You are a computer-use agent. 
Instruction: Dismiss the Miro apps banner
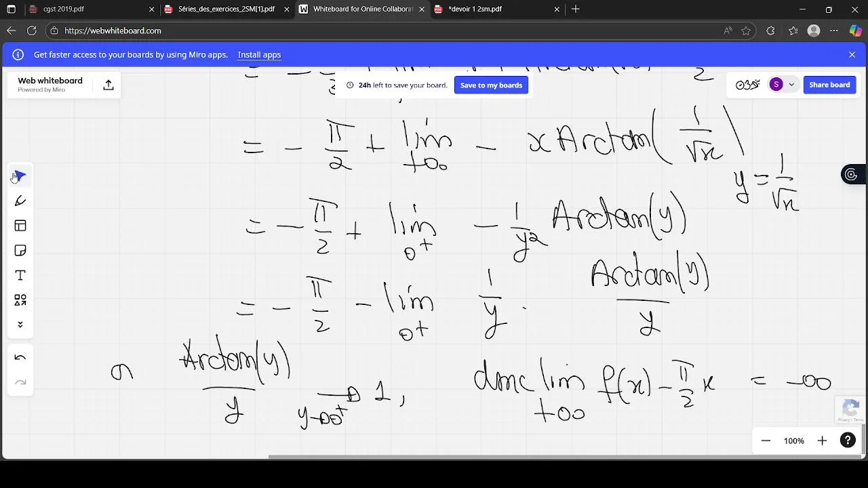pyautogui.click(x=852, y=55)
